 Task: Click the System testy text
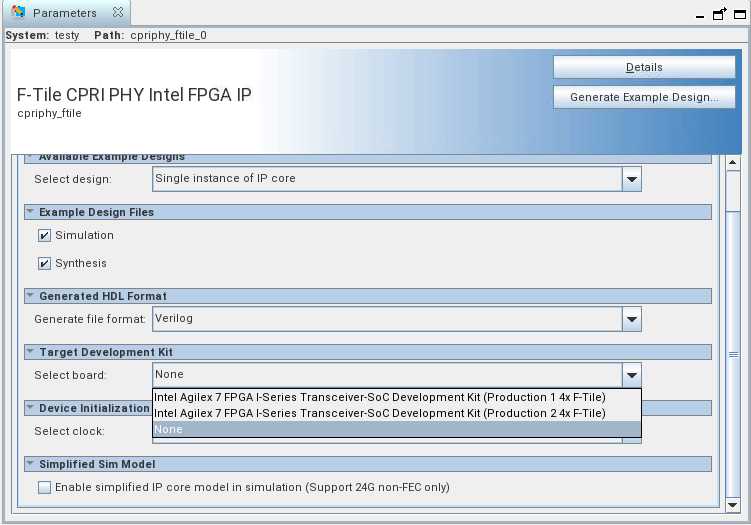(x=42, y=35)
